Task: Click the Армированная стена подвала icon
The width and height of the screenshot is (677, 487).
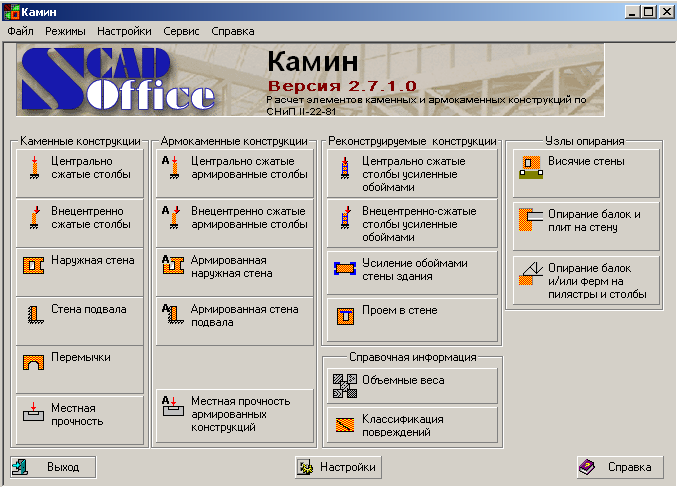Action: click(x=172, y=314)
